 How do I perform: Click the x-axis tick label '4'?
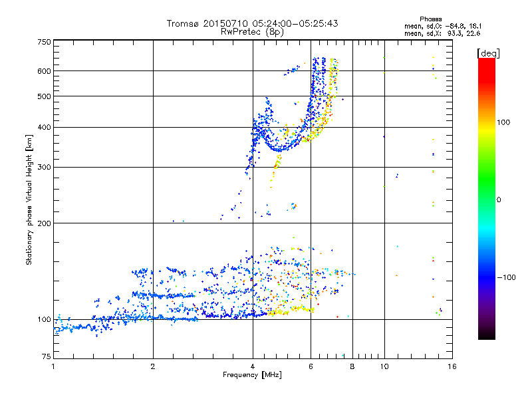(x=253, y=366)
